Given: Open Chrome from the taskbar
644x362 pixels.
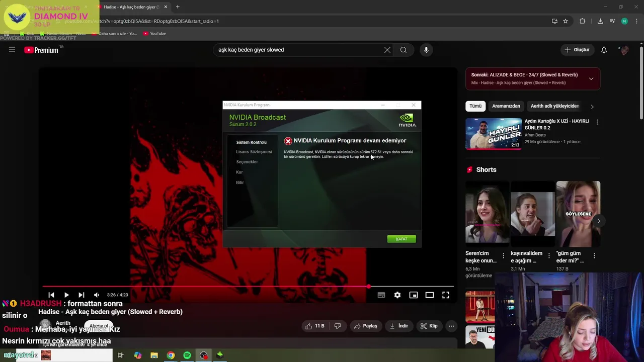Looking at the screenshot, I should 171,355.
